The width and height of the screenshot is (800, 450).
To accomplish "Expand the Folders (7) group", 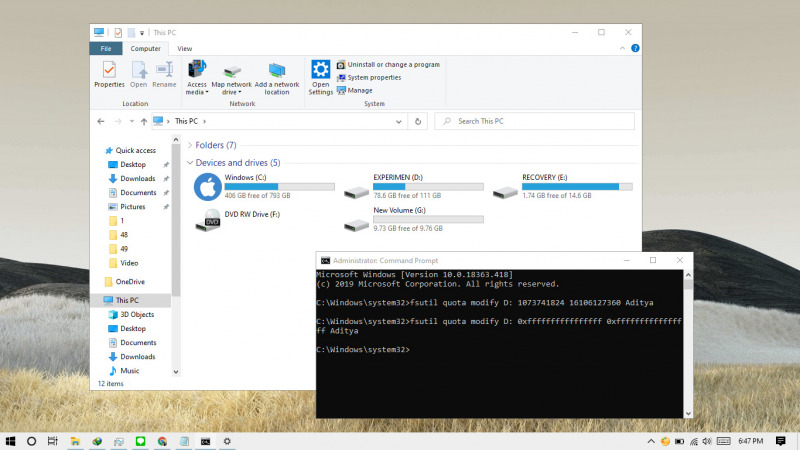I will [x=190, y=145].
